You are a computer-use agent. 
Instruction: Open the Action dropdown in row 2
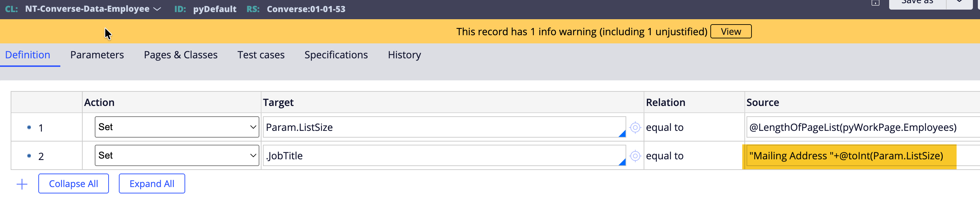click(x=177, y=155)
